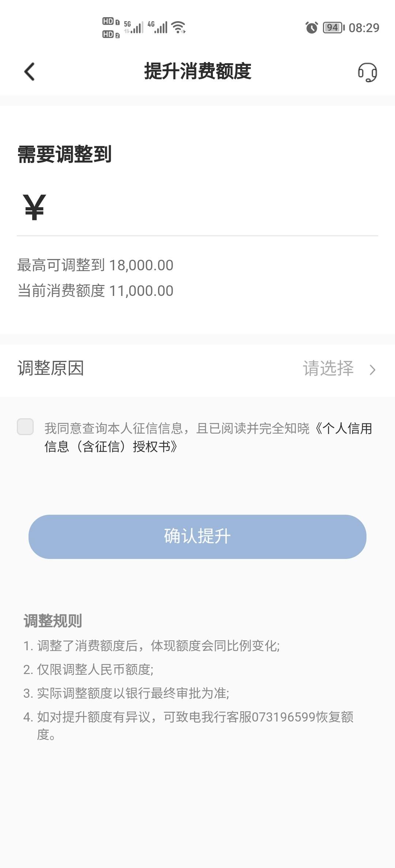Viewport: 395px width, 868px height.
Task: Tap the 4G signal strength icon
Action: pos(158,27)
